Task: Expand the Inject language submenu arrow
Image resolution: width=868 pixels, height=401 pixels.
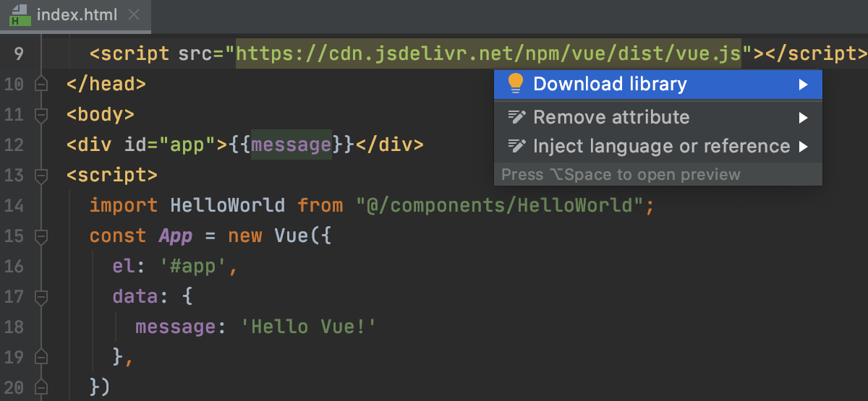Action: point(803,147)
